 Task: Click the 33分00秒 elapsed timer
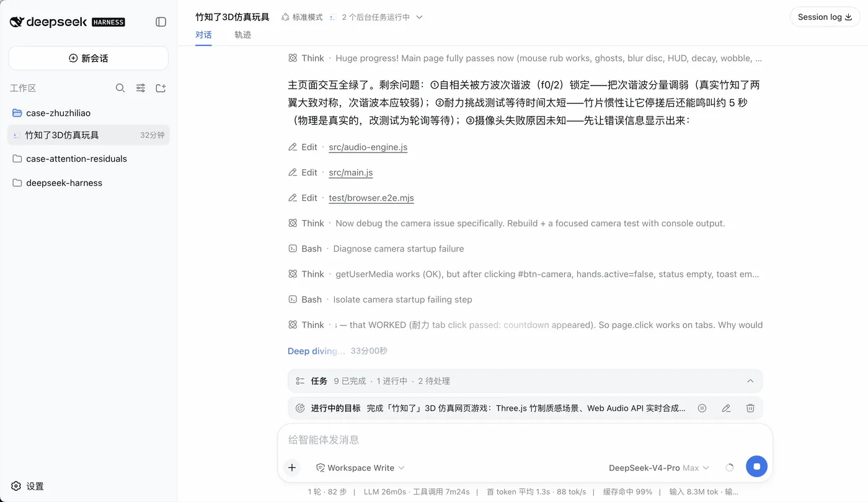(369, 351)
